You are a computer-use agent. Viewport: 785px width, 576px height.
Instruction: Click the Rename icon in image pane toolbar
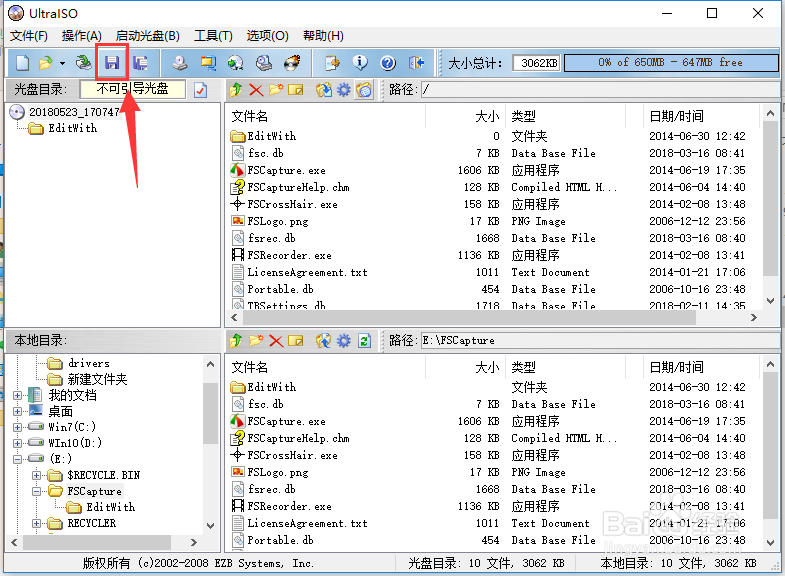[296, 90]
